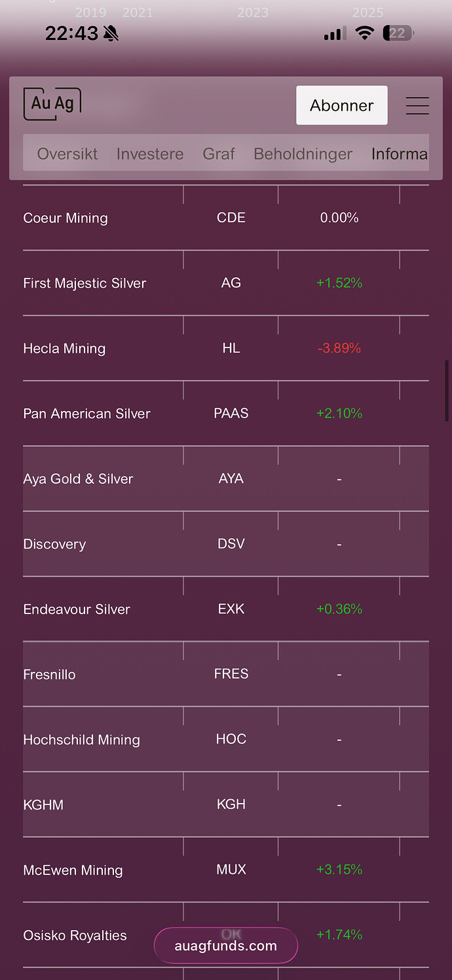
Task: Open the Investere tab
Action: pos(150,154)
